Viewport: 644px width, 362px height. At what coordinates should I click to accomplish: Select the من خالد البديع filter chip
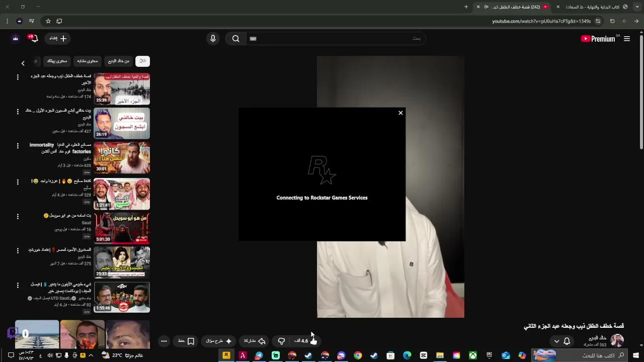coord(119,61)
